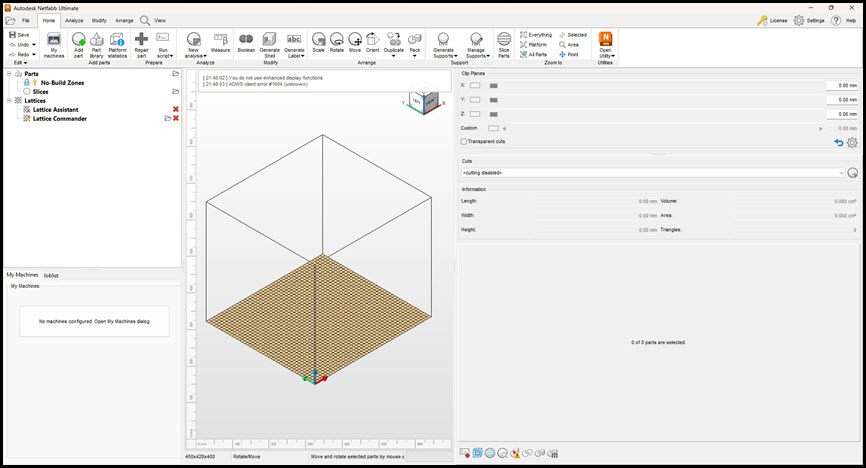Click the Save icon
This screenshot has width=866, height=468.
pos(13,35)
